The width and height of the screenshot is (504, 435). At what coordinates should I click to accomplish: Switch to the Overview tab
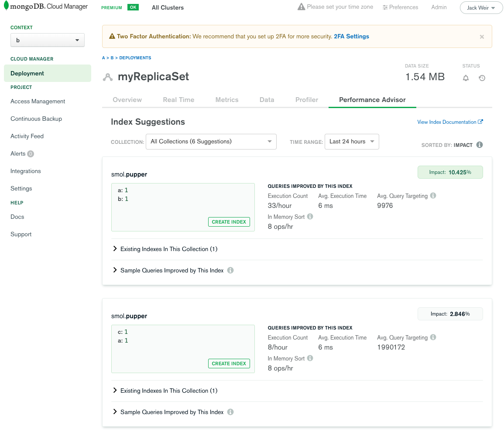[x=127, y=100]
